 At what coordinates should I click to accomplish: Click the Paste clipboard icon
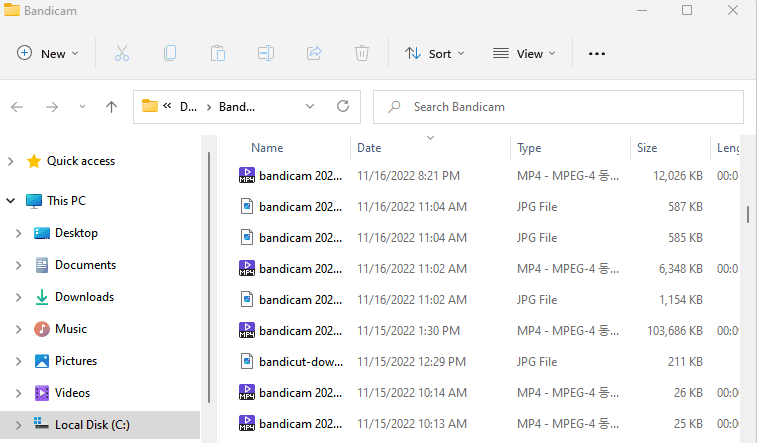point(218,53)
